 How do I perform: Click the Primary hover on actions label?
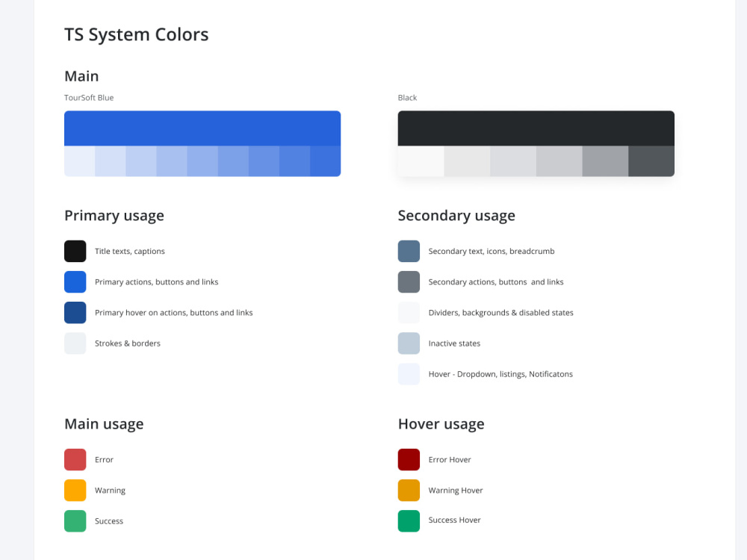click(173, 313)
